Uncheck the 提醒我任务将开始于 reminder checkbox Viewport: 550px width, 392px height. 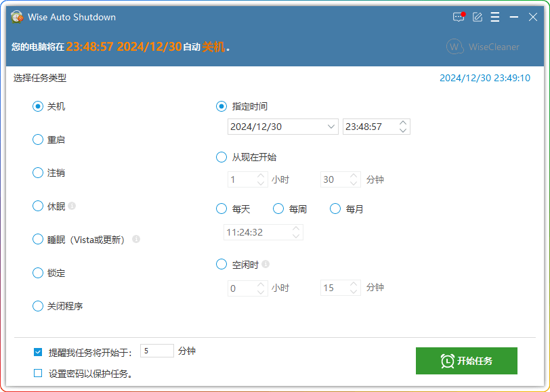tap(38, 351)
